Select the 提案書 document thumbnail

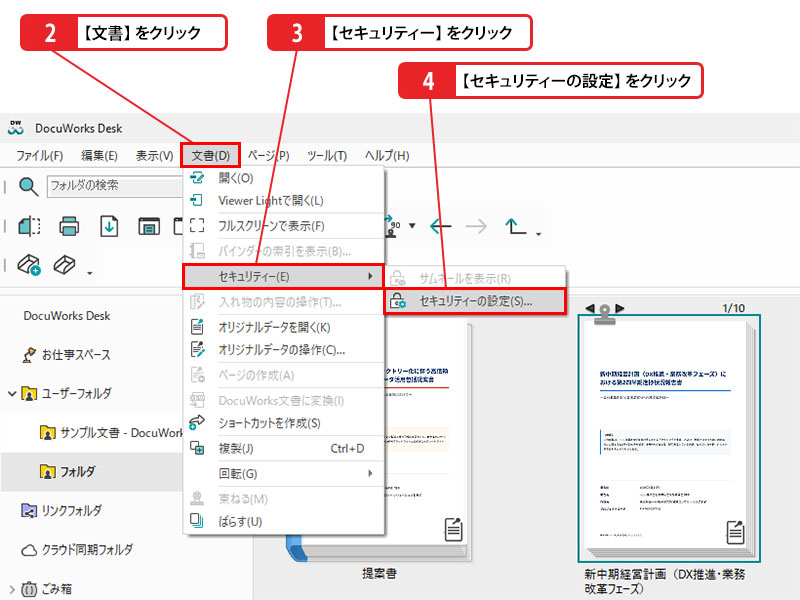[428, 439]
